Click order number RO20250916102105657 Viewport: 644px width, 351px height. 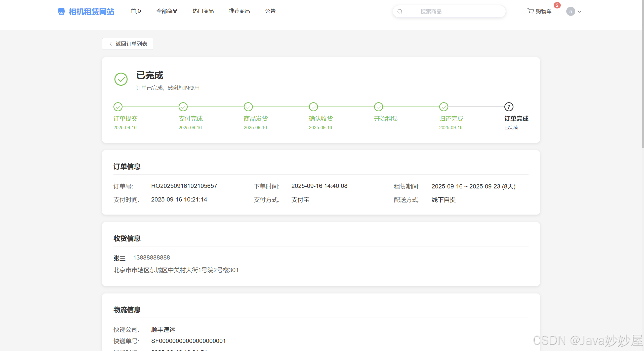184,186
